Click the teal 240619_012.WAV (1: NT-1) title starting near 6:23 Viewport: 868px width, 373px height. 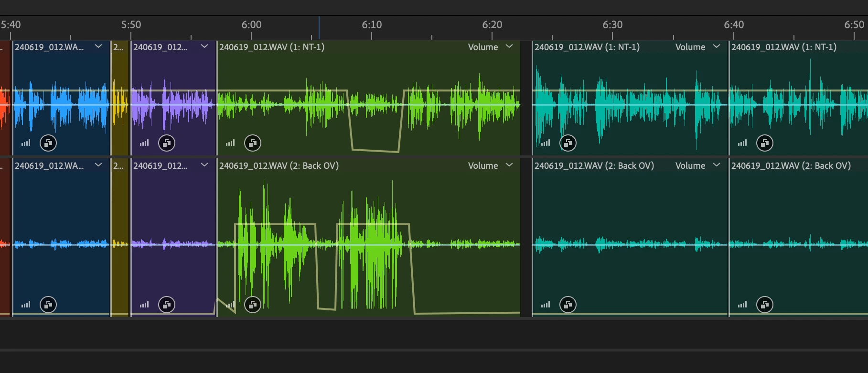click(x=587, y=47)
